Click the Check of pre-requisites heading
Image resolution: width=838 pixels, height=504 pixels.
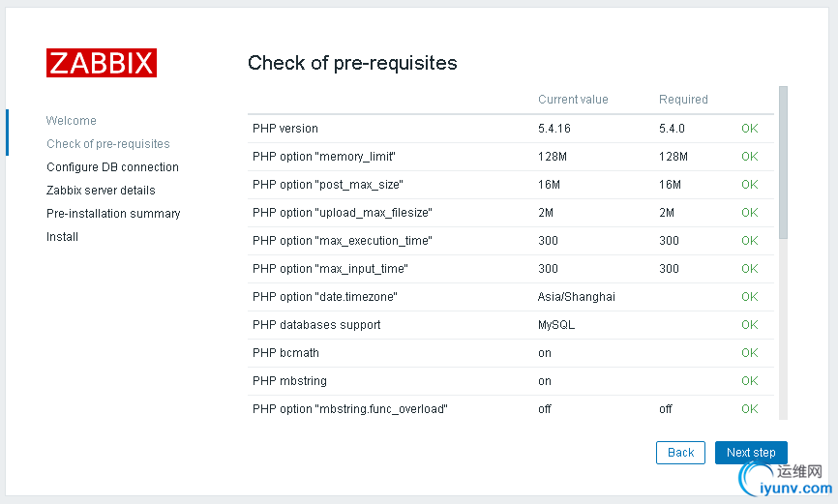coord(352,63)
